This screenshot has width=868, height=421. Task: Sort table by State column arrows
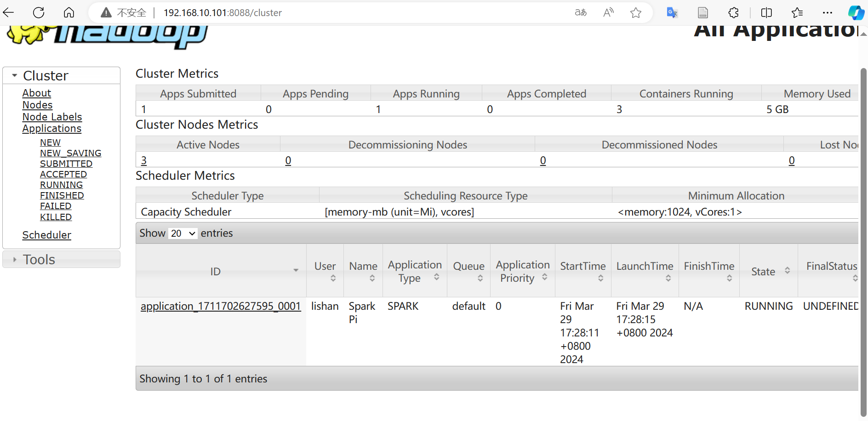(x=787, y=271)
